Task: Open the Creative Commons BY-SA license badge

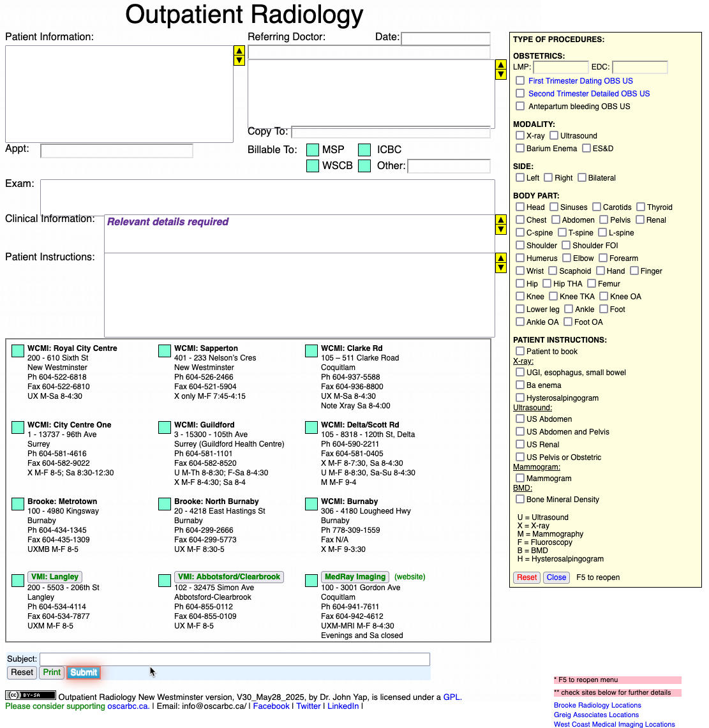Action: [30, 695]
